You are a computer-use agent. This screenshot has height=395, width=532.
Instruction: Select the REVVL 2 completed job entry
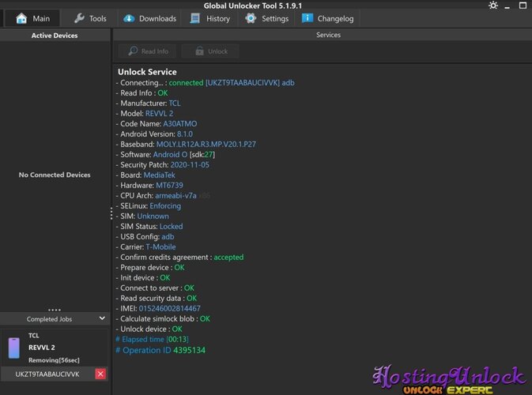click(x=55, y=348)
